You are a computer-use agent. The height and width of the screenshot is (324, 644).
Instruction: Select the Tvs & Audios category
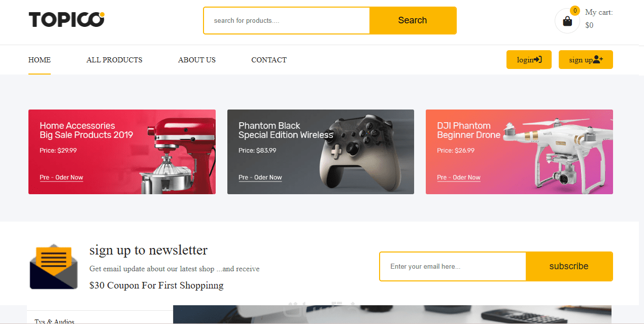[54, 321]
